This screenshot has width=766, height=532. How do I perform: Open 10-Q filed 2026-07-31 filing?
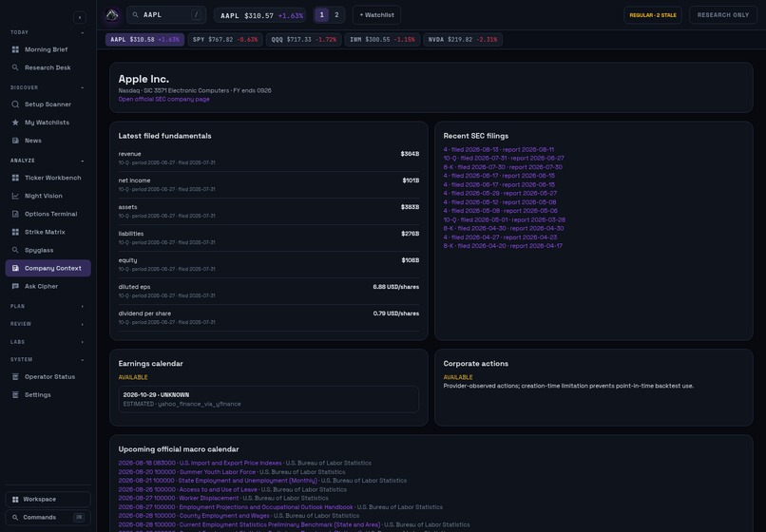click(x=504, y=159)
